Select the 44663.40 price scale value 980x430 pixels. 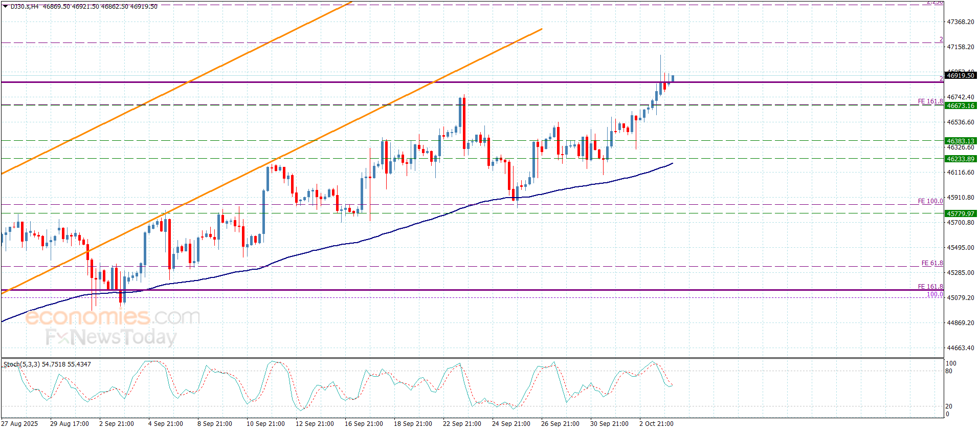[x=961, y=348]
